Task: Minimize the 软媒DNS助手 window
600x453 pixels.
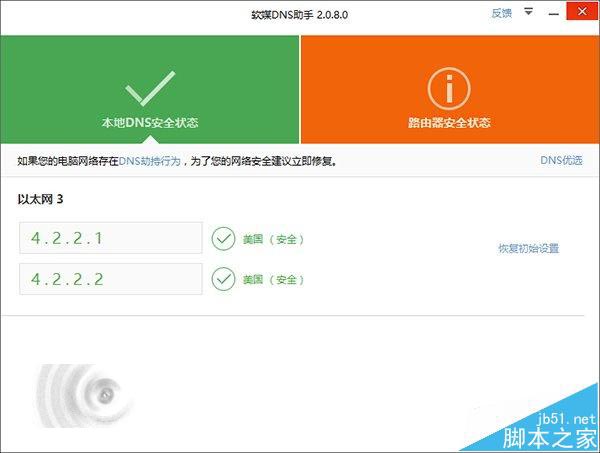Action: tap(553, 15)
